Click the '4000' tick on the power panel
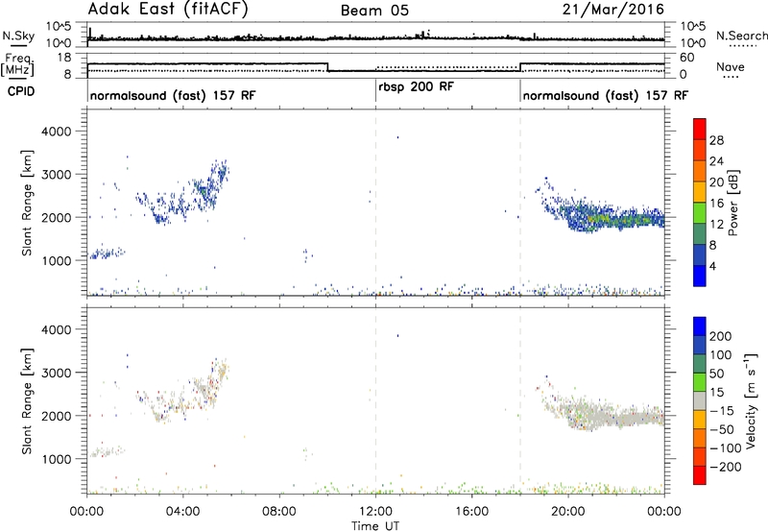 tap(57, 132)
